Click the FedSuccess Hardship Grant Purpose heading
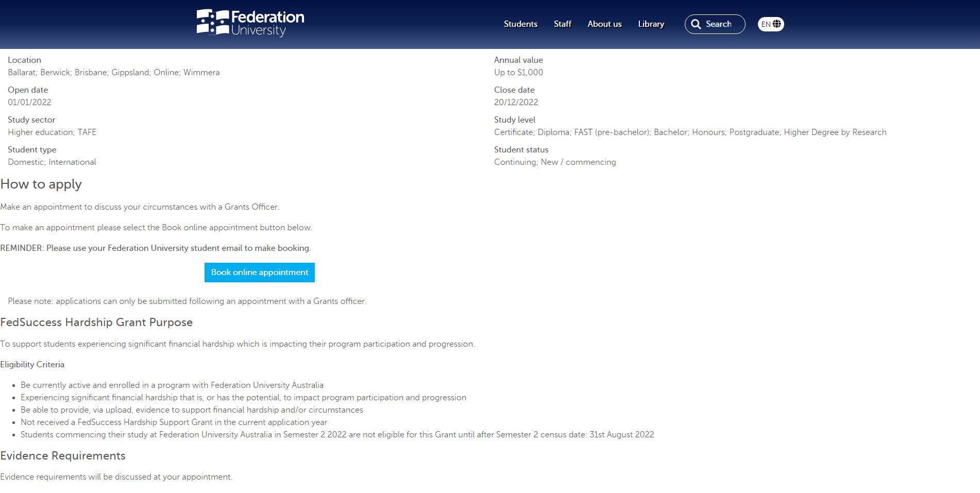Screen dimensions: 980x493 (96, 322)
